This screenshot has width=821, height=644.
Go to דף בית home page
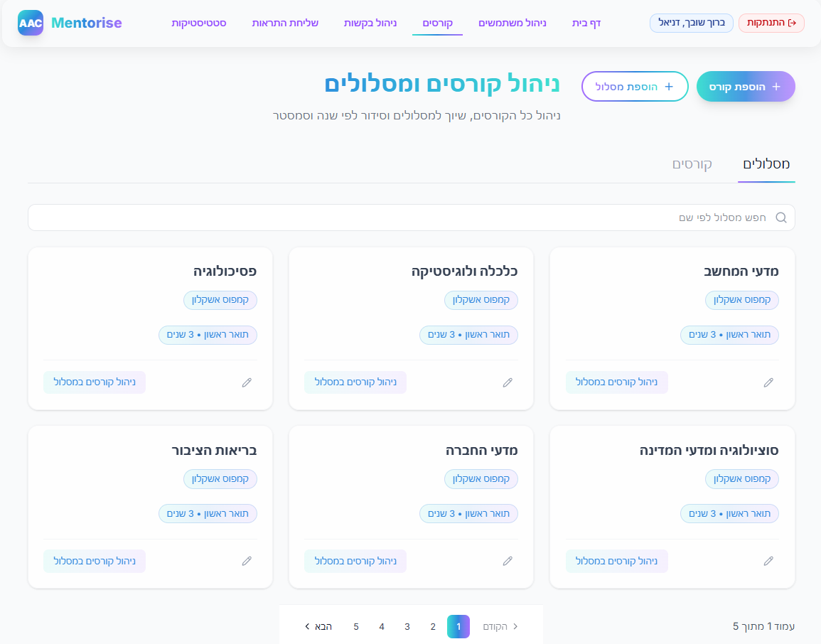click(x=586, y=23)
